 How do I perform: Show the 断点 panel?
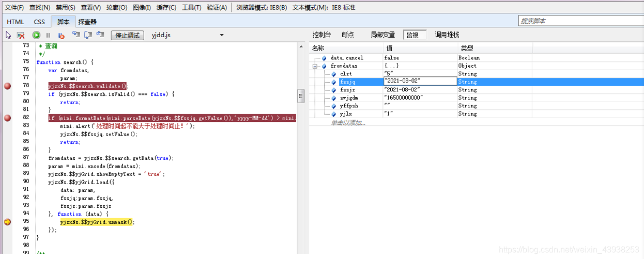coord(348,35)
